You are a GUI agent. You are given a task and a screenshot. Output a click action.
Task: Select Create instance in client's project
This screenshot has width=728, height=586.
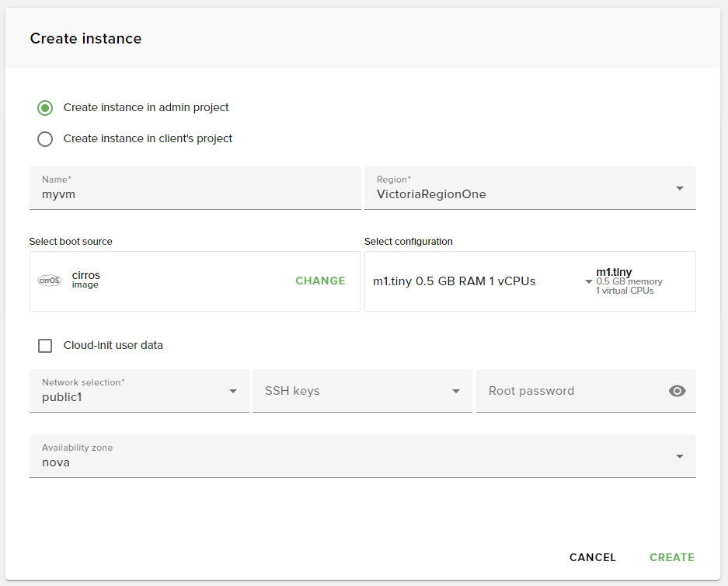tap(45, 139)
